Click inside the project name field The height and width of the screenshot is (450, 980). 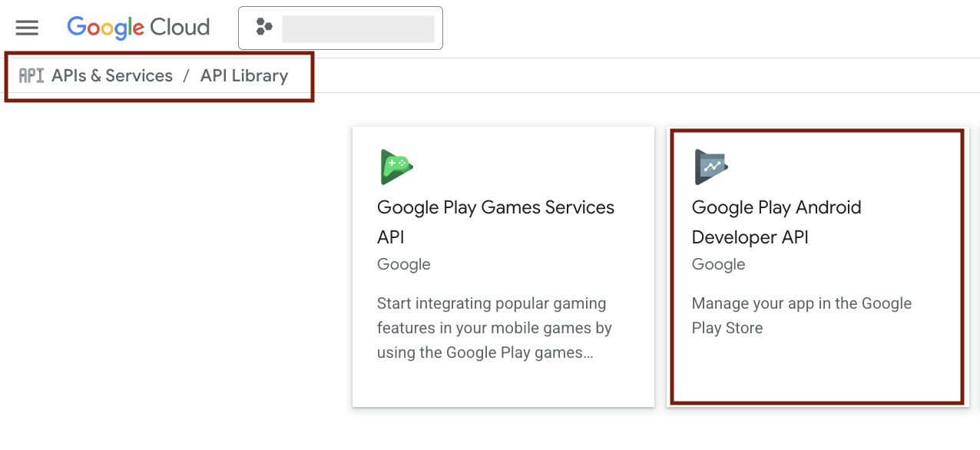point(358,28)
